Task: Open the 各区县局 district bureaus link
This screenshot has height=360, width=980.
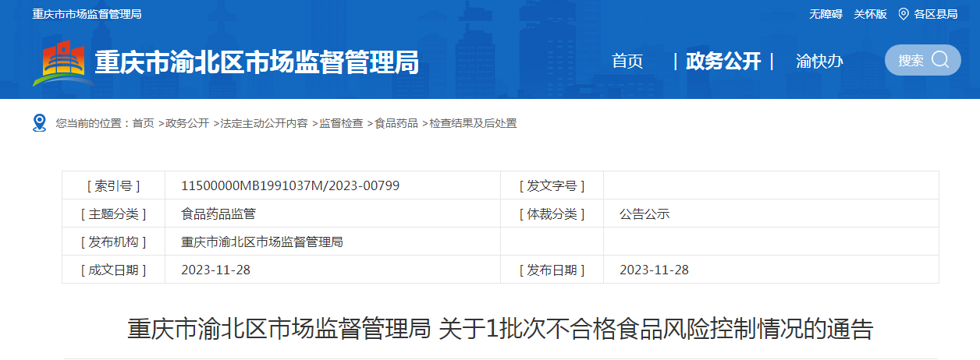Action: 936,14
